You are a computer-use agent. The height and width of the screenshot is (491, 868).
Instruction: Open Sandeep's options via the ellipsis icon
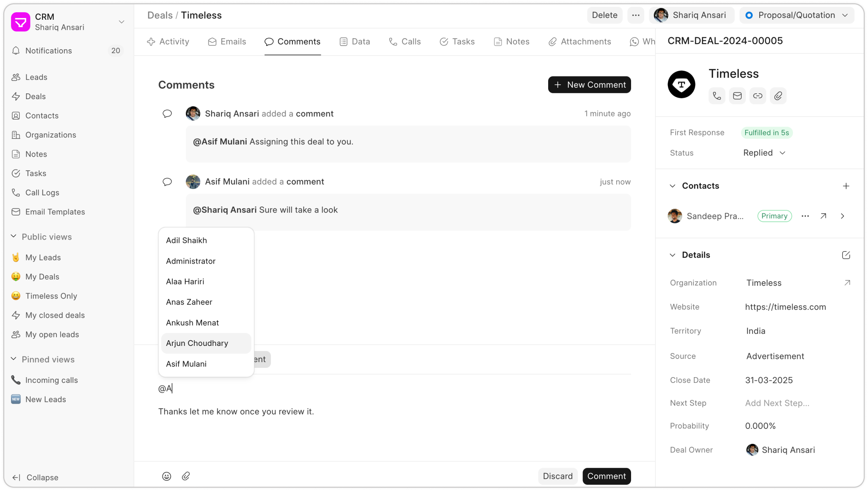pos(805,216)
